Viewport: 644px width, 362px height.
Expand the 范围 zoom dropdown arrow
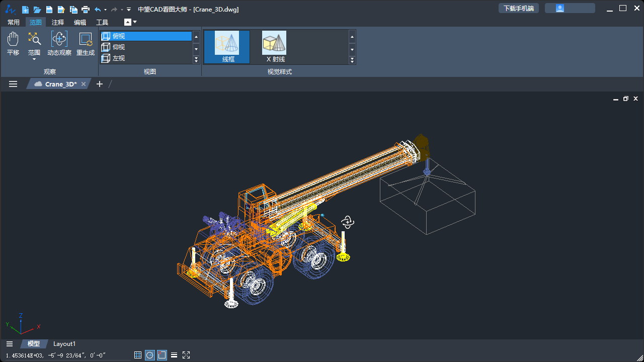(34, 59)
